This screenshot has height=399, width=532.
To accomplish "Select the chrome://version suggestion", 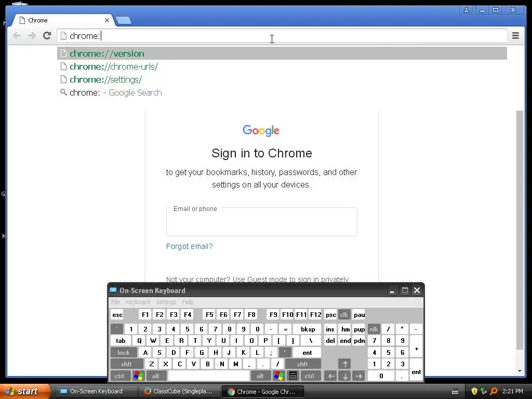I will point(282,54).
